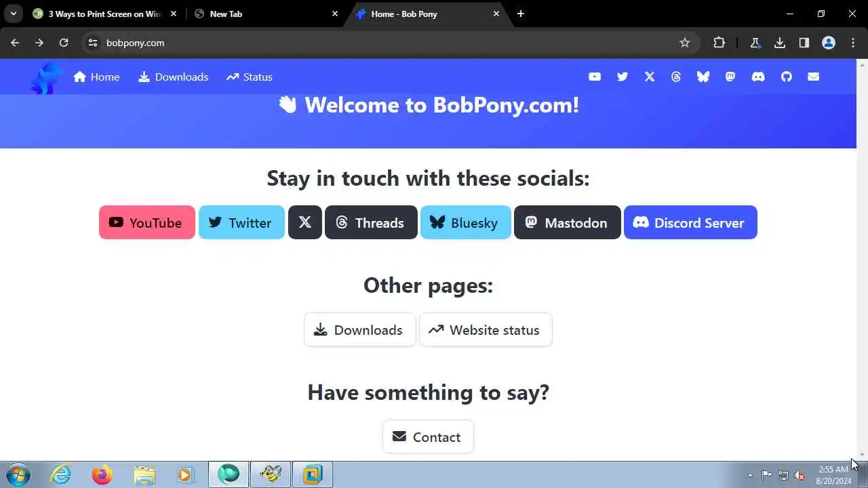This screenshot has width=868, height=488.
Task: Click the pink YouTube button
Action: (x=147, y=222)
